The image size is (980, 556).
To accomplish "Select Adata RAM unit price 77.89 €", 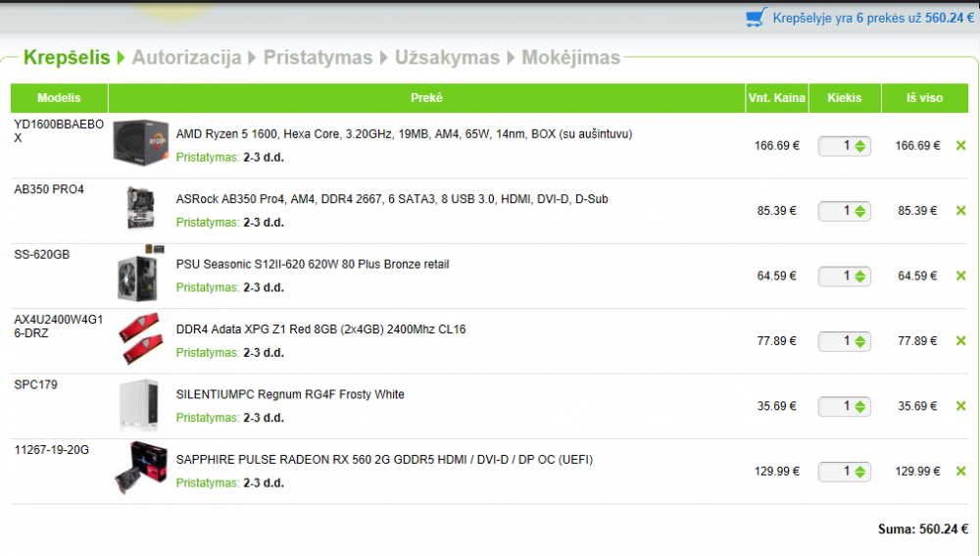I will click(x=777, y=341).
